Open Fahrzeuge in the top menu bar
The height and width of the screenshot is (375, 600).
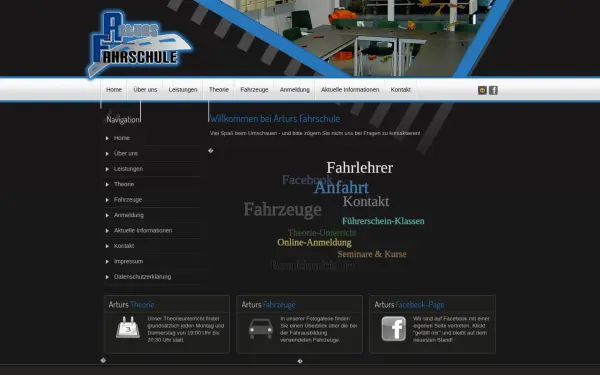[254, 90]
